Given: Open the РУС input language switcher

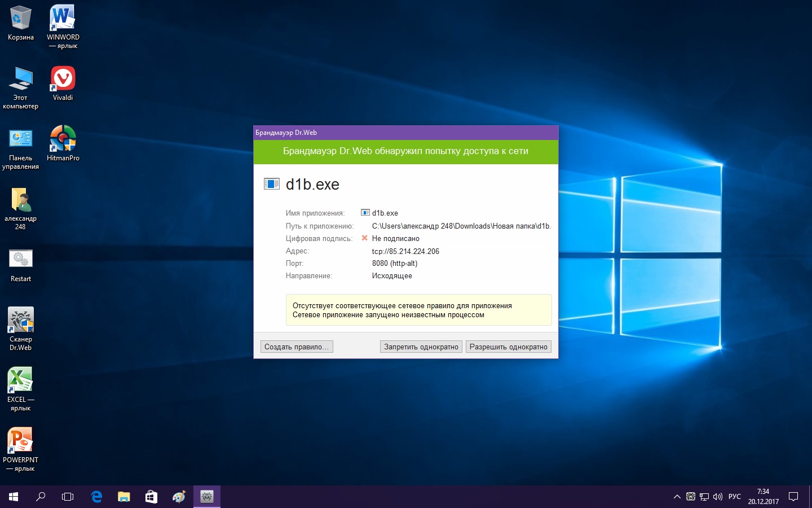Looking at the screenshot, I should 734,497.
